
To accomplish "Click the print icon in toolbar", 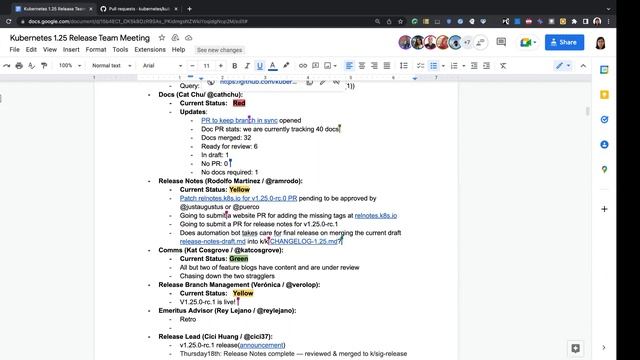I will (19, 66).
